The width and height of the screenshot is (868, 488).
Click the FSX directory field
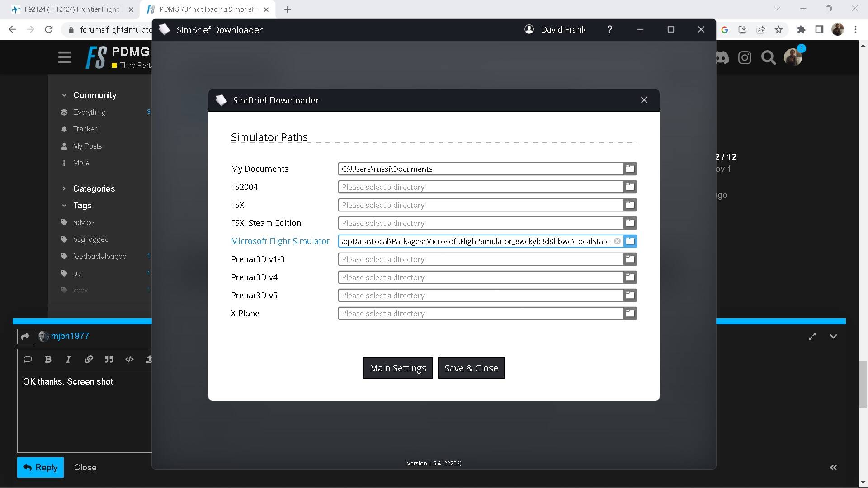click(x=481, y=205)
